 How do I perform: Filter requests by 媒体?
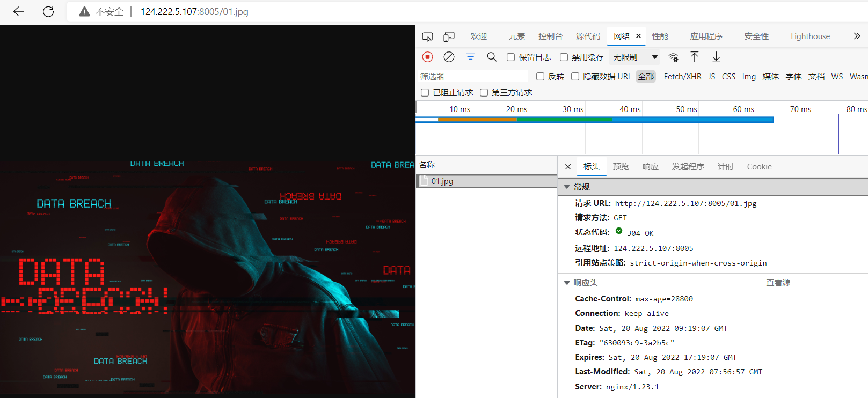pyautogui.click(x=771, y=77)
